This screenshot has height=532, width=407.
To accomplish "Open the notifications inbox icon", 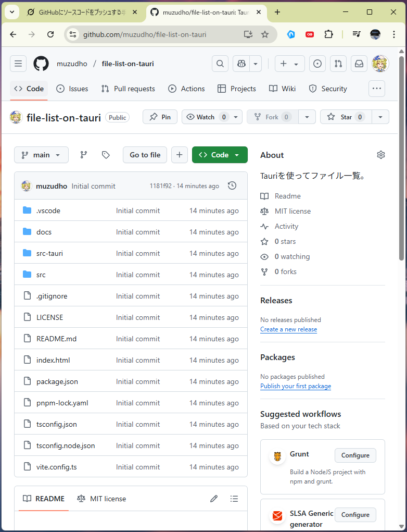I will (x=359, y=64).
